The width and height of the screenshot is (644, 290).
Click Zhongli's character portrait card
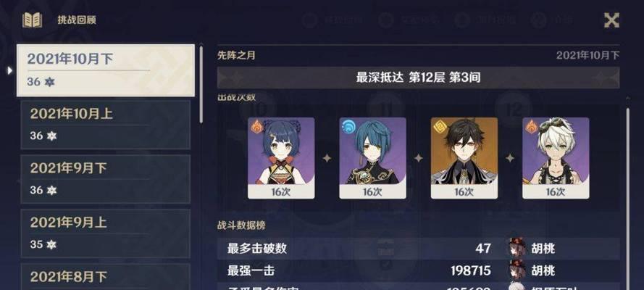[464, 158]
